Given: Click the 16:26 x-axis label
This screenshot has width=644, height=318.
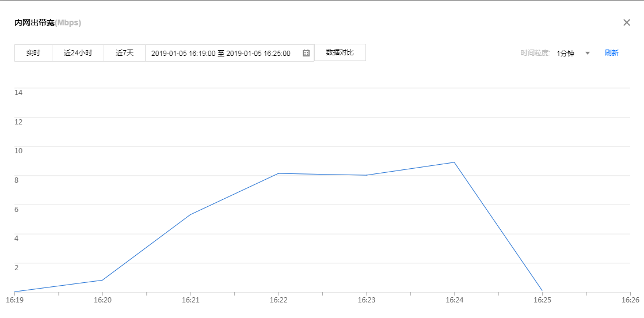Looking at the screenshot, I should point(630,300).
